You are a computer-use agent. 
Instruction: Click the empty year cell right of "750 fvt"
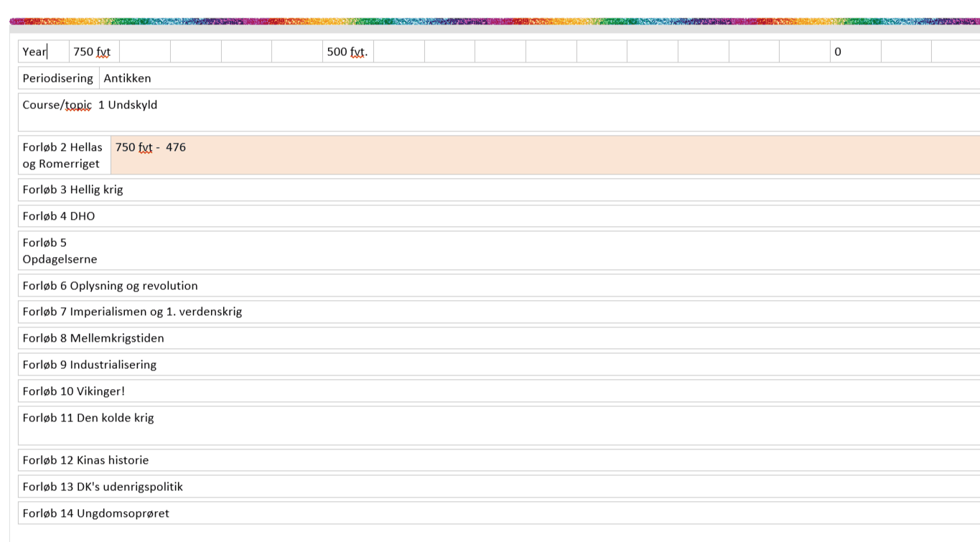[145, 52]
